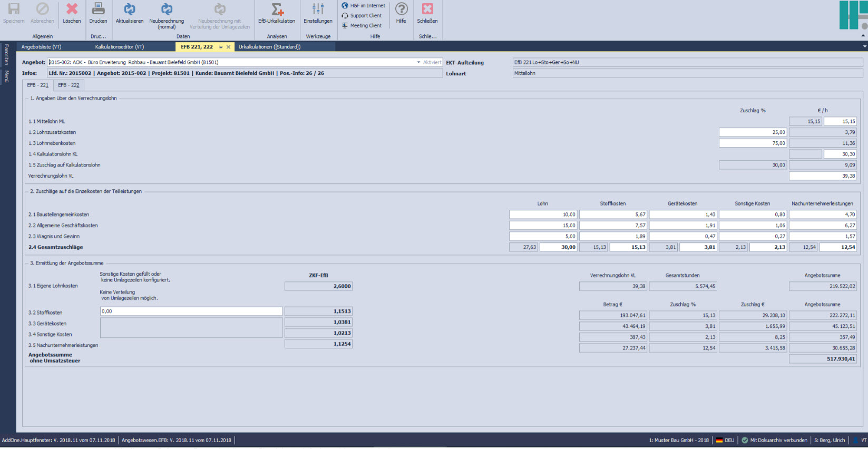Print using the Drucken icon

pyautogui.click(x=98, y=9)
